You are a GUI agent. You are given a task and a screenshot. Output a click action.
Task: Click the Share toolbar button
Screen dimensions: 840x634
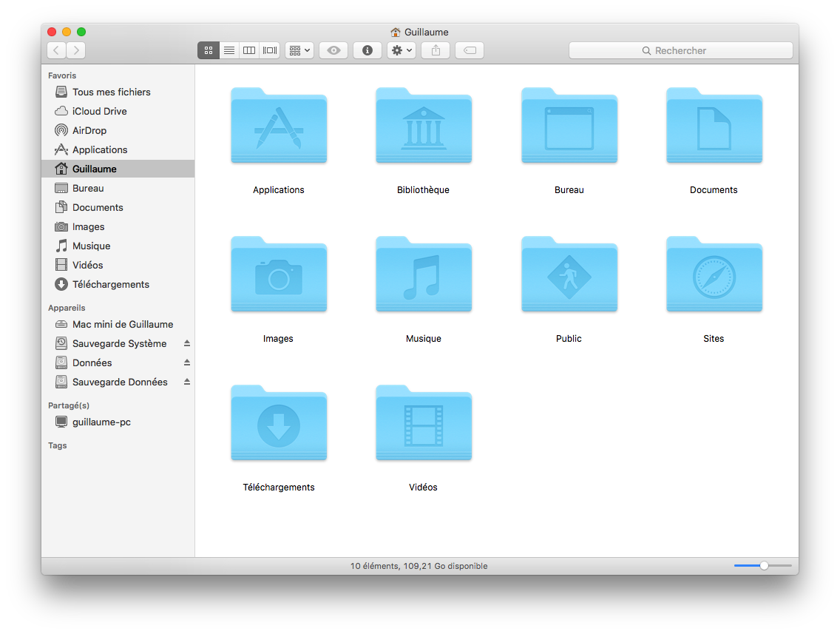pyautogui.click(x=436, y=50)
